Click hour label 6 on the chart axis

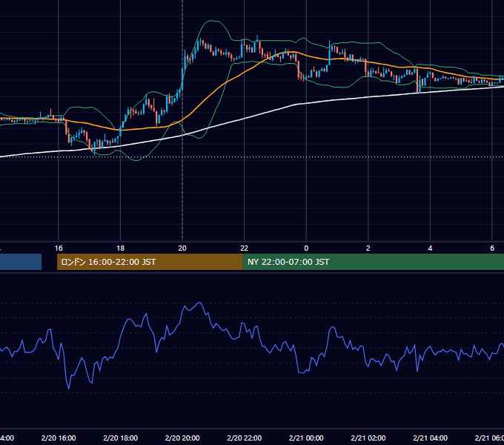tap(492, 248)
